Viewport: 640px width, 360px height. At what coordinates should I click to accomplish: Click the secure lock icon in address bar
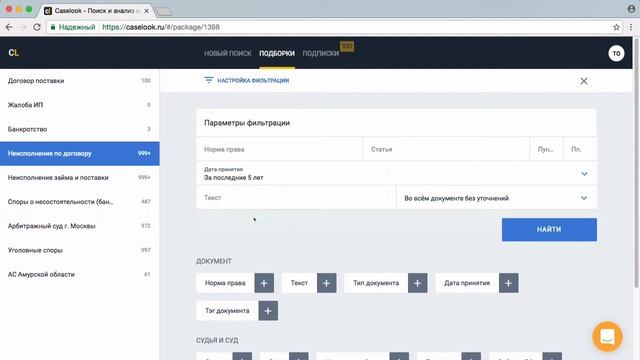point(53,27)
